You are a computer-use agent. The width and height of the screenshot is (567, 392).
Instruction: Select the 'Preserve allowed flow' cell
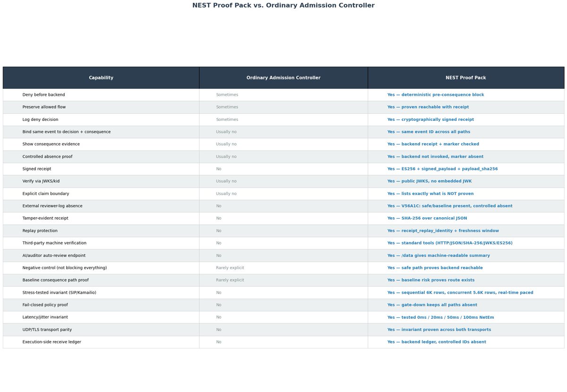pos(101,107)
